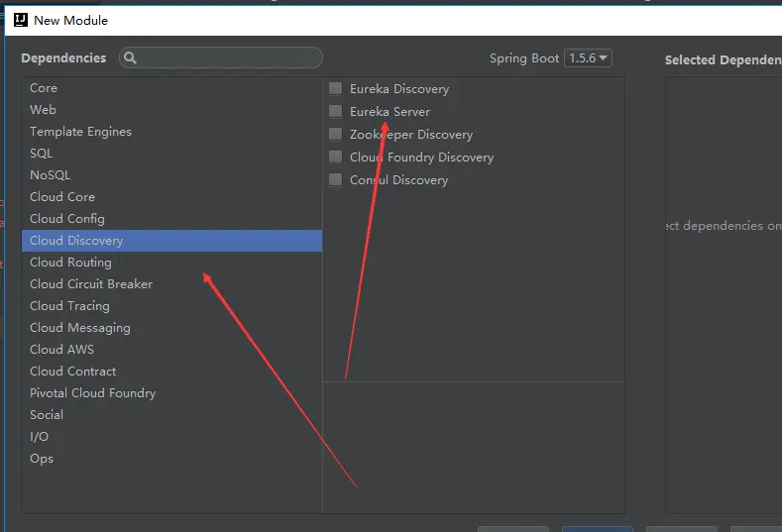Open the I/O category
Image resolution: width=782 pixels, height=532 pixels.
(171, 437)
